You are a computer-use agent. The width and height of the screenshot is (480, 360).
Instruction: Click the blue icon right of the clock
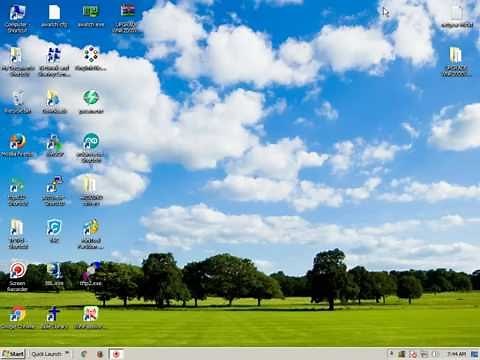point(474,354)
